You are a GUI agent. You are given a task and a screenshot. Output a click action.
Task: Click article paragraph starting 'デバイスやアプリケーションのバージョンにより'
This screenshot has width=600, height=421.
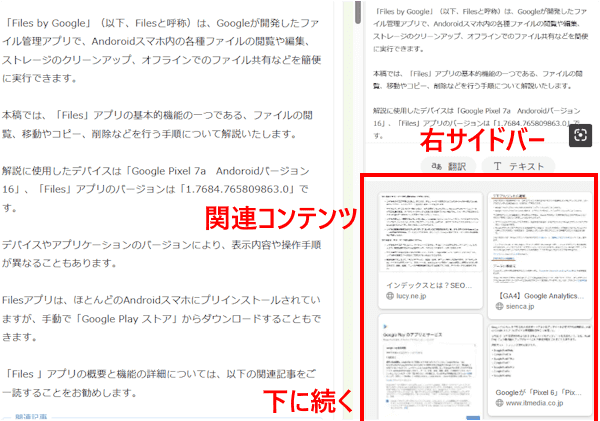[161, 254]
